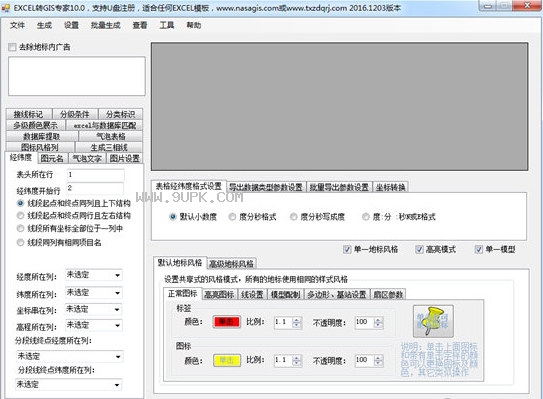Click the 标签 比例 spinner field
This screenshot has width=543, height=399.
287,322
